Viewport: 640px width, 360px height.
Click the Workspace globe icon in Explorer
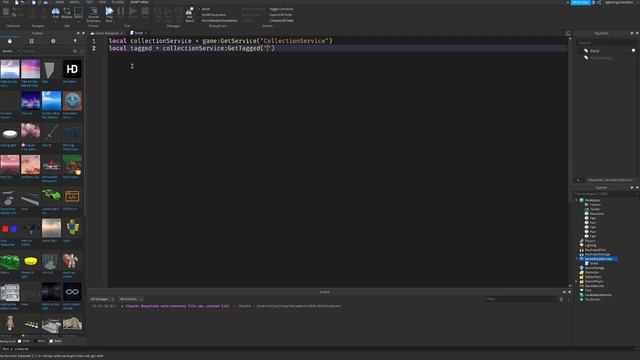(582, 200)
